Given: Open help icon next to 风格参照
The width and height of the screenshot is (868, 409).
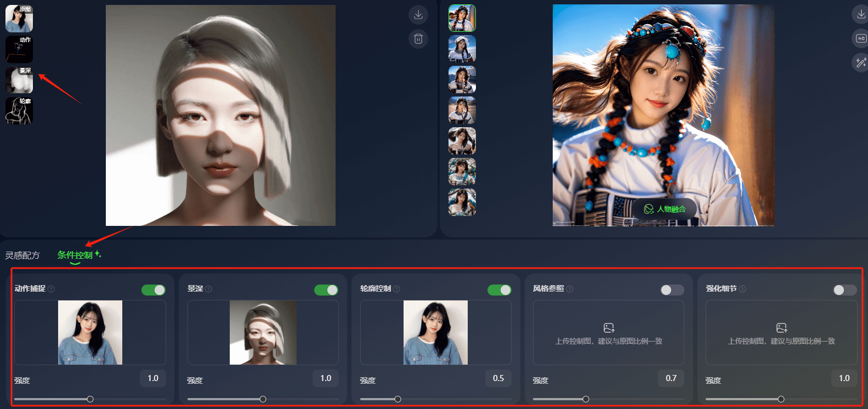Looking at the screenshot, I should (x=570, y=289).
